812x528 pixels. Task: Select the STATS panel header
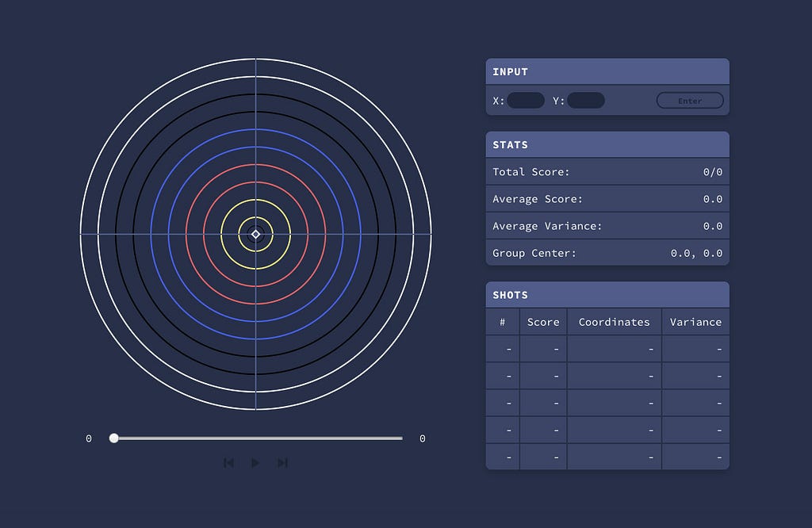(x=607, y=144)
